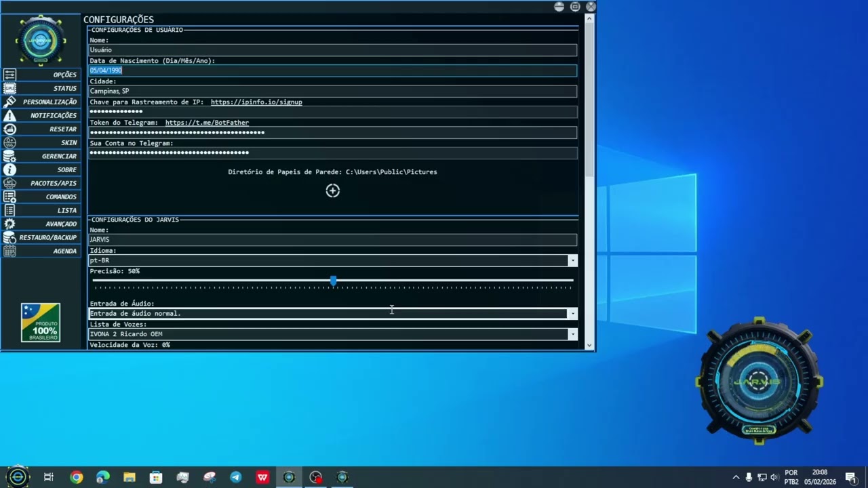Click the Jarvis Nome field containing JARVIS
The image size is (868, 488).
pos(333,240)
